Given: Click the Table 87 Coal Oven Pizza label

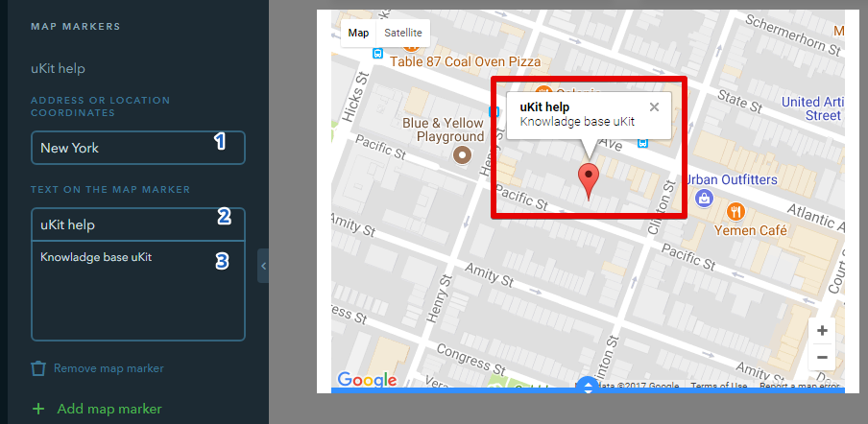Looking at the screenshot, I should (465, 61).
